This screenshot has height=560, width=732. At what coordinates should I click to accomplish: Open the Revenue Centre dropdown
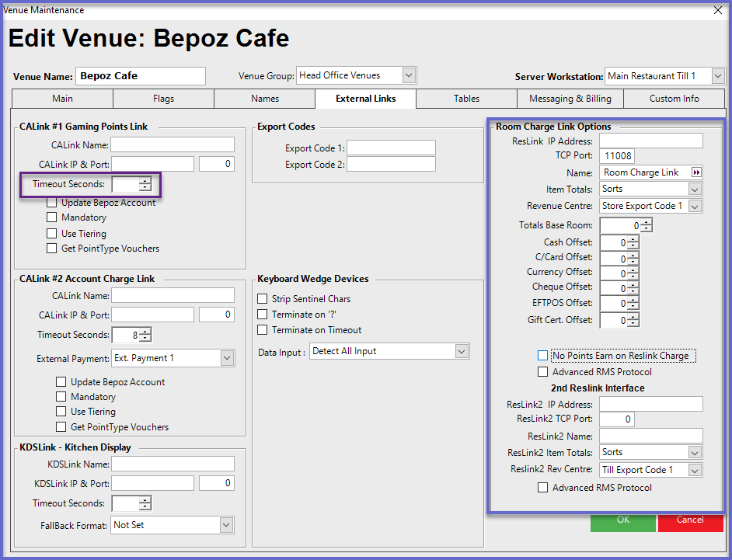(695, 206)
